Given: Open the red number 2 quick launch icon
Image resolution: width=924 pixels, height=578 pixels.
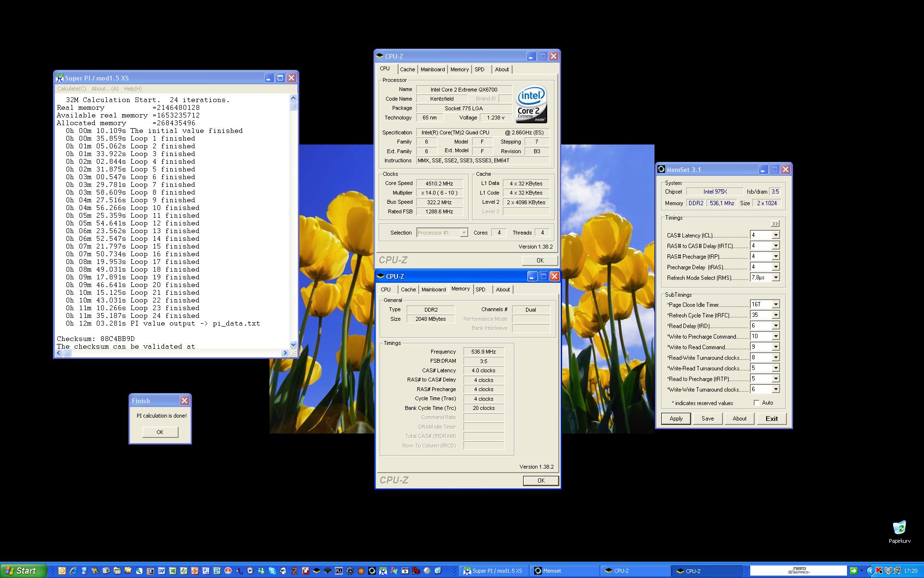Looking at the screenshot, I should pyautogui.click(x=294, y=571).
